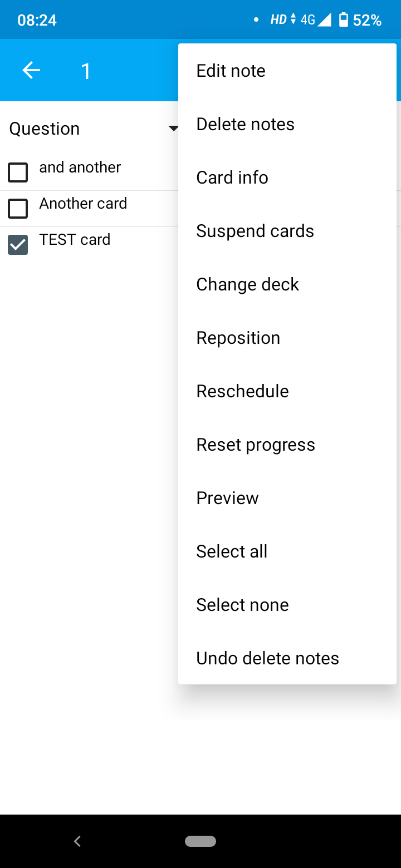Select 'Preview' to view the card
Viewport: 401px width, 868px height.
pyautogui.click(x=227, y=498)
